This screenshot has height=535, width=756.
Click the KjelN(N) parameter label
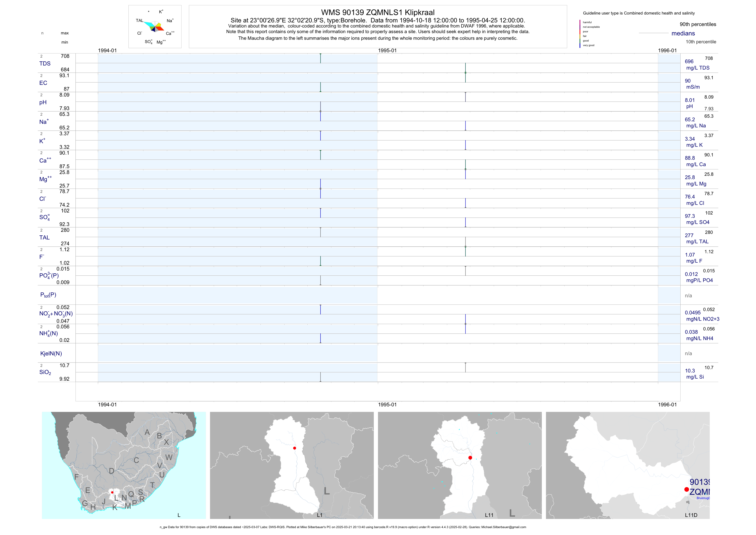coord(51,354)
